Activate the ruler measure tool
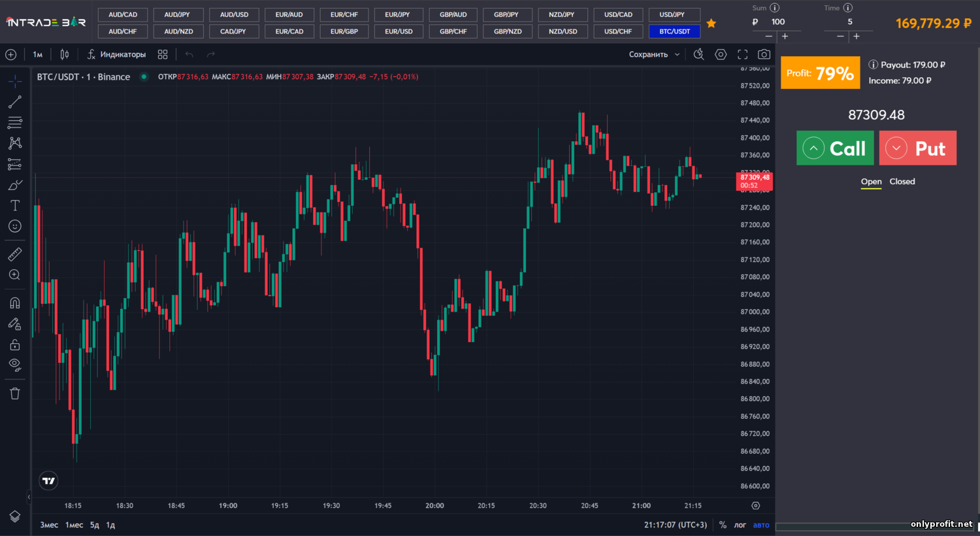This screenshot has width=980, height=536. (x=15, y=254)
